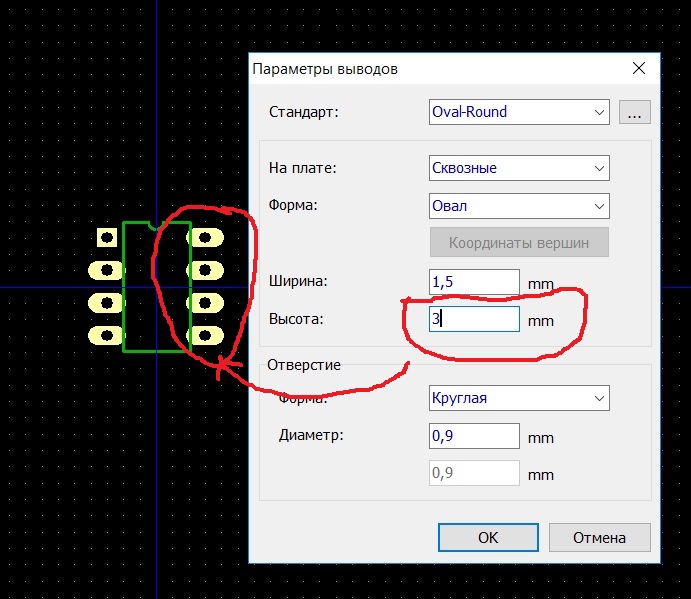Expand the На плате dropdown set to Сквозные

click(x=518, y=168)
